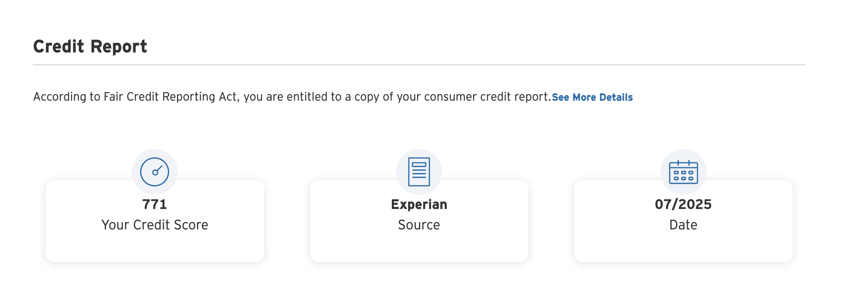Viewport: 868px width, 290px height.
Task: Select the 07/2025 report date value
Action: pyautogui.click(x=683, y=204)
